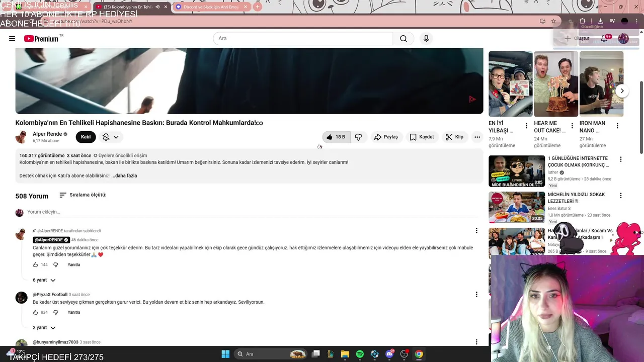Open Alper Rende channel name link

(x=47, y=134)
